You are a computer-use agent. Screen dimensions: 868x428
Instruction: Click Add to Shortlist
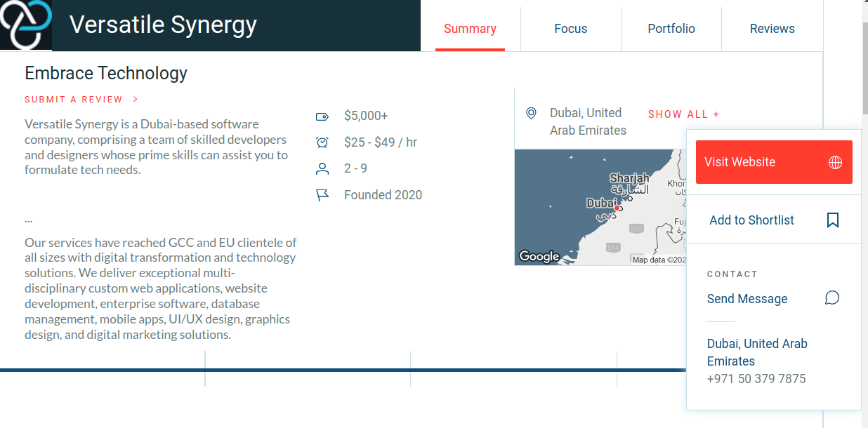click(x=774, y=220)
